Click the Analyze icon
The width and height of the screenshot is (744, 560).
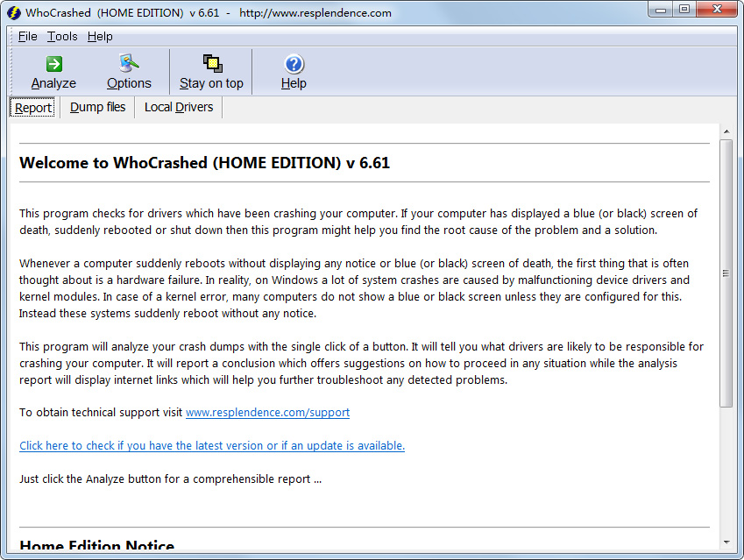pos(53,63)
